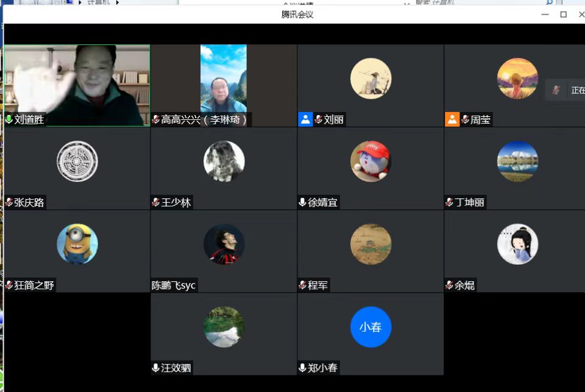
Task: Click the blue host badge beside 刘丽
Action: (x=305, y=119)
